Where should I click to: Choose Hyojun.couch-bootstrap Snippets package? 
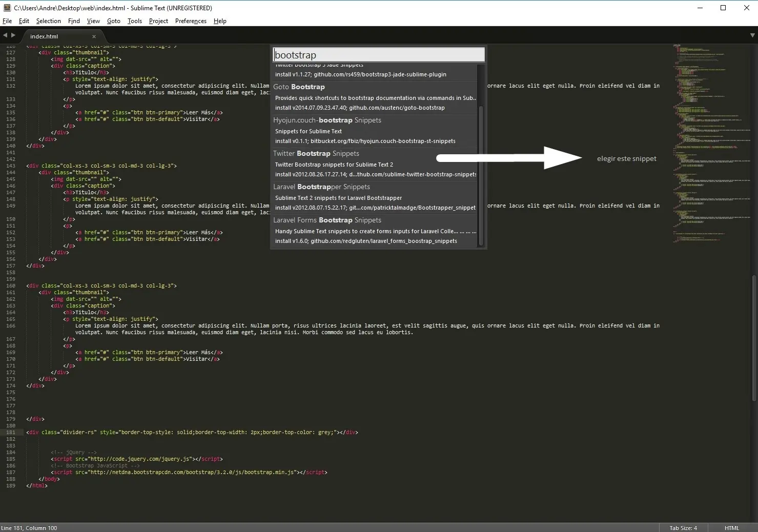pos(375,131)
